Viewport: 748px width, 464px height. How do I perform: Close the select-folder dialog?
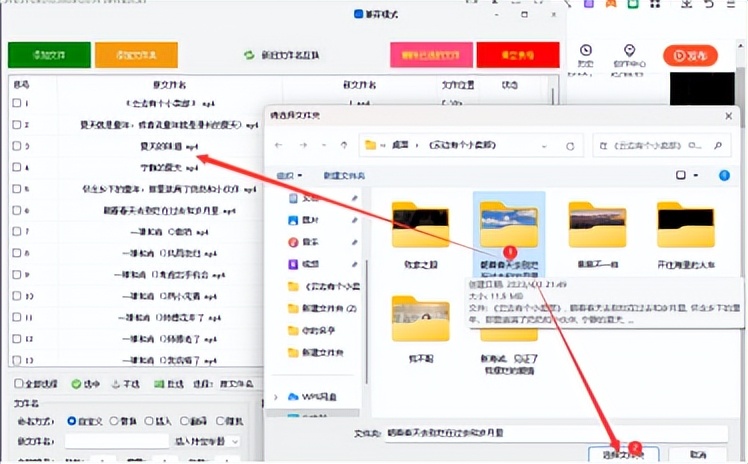coord(728,116)
